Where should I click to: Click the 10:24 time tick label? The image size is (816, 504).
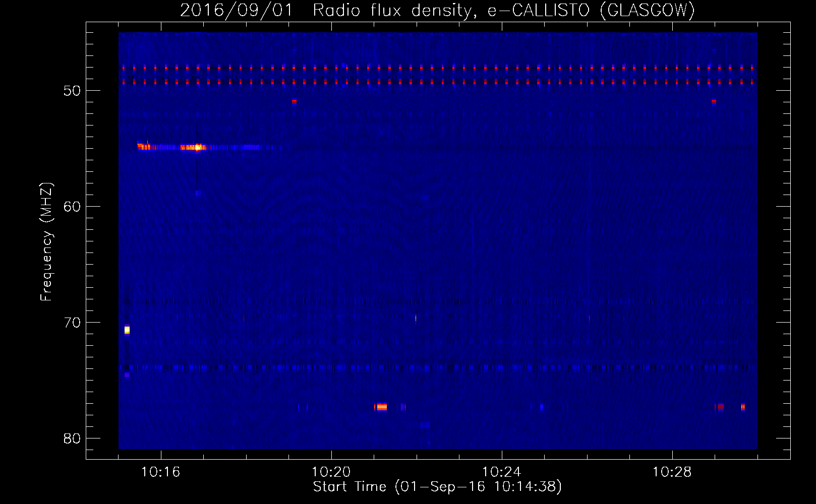(x=501, y=472)
